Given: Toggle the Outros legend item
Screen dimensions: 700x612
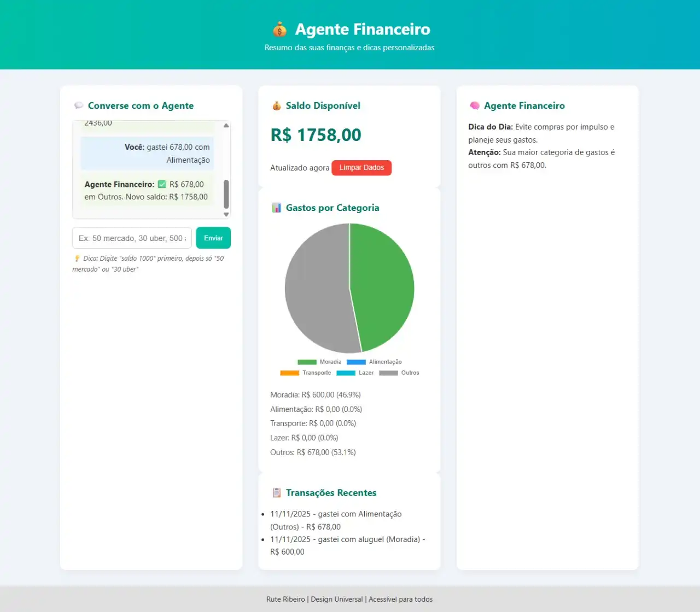Looking at the screenshot, I should pos(399,373).
